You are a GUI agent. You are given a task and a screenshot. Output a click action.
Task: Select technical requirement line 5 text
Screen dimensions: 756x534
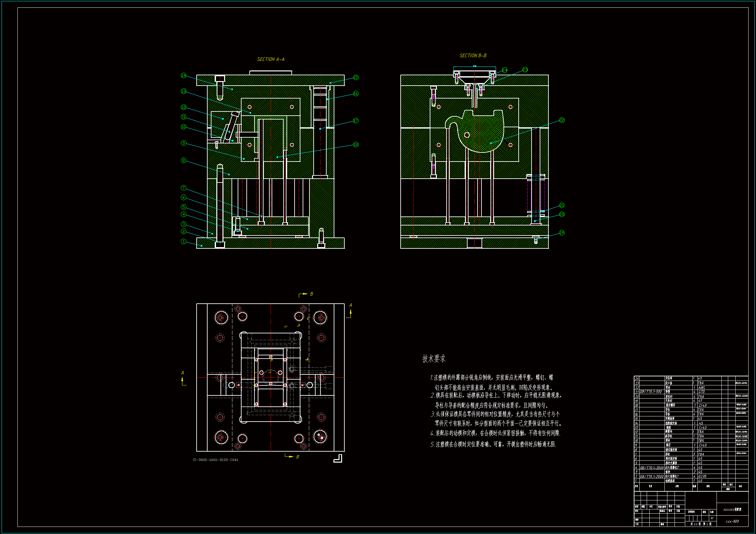pyautogui.click(x=493, y=445)
